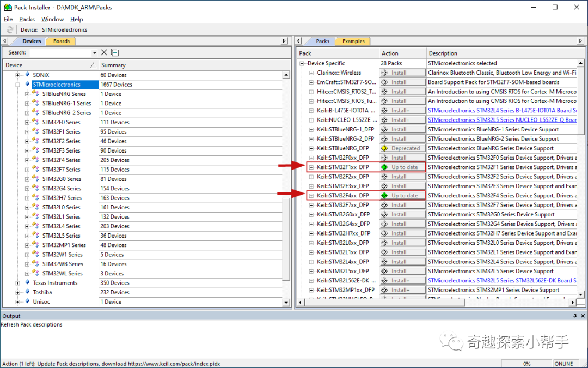This screenshot has width=588, height=368.
Task: Expand the STM32F1 Series node
Action: point(27,132)
